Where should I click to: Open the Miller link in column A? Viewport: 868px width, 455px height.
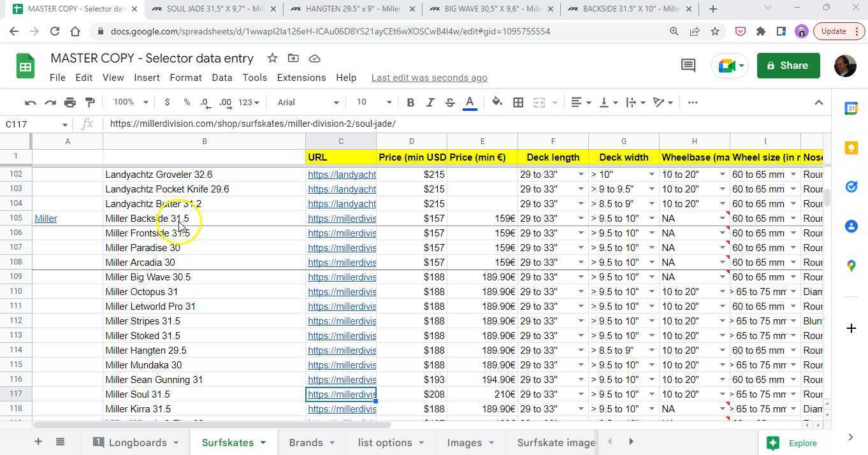[46, 219]
